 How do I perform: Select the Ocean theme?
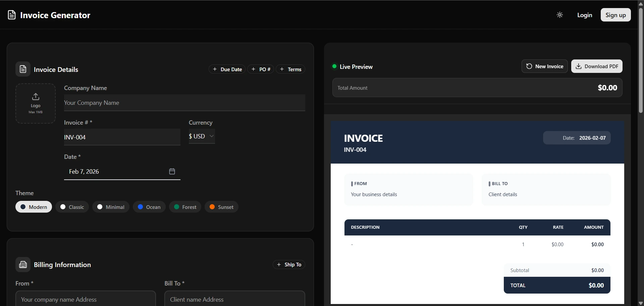pyautogui.click(x=149, y=207)
